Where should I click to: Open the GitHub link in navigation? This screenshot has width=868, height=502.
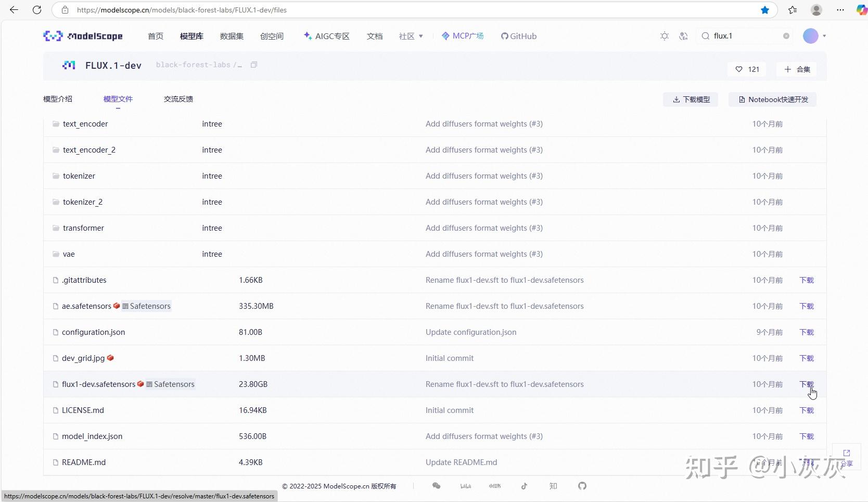point(519,36)
